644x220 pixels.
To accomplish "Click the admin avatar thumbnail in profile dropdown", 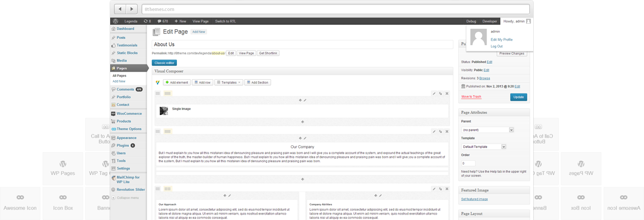I will tap(477, 38).
